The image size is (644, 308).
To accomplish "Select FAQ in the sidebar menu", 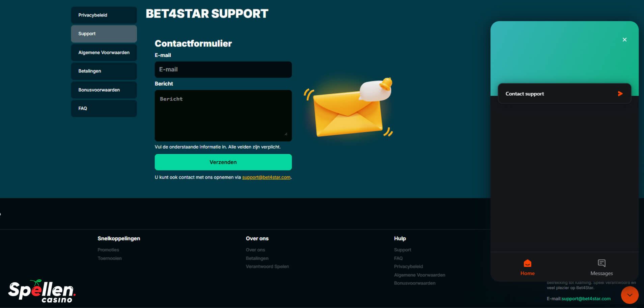I will tap(104, 109).
